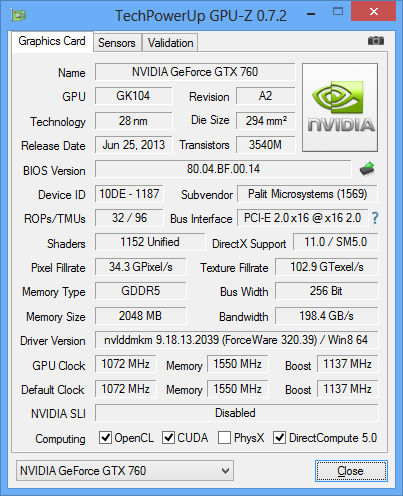
Task: Toggle the OpenCL checkbox
Action: [105, 437]
